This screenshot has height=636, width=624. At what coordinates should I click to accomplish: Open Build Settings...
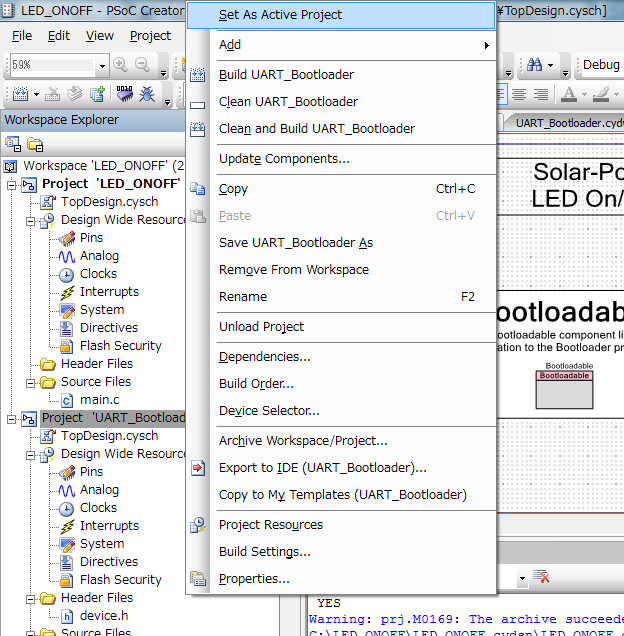click(x=341, y=552)
